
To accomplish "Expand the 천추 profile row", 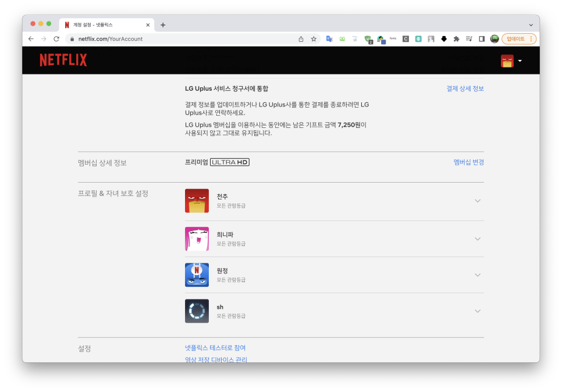I will coord(334,201).
